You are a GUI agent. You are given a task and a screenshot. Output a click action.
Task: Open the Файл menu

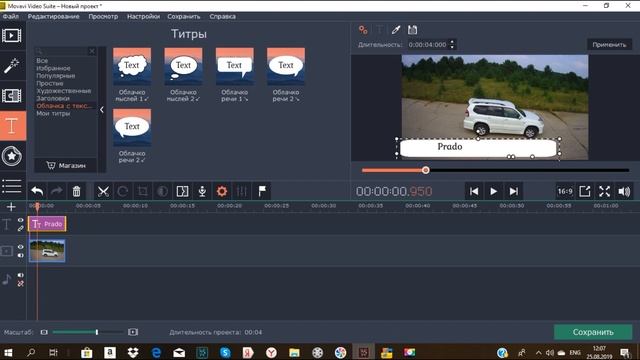(11, 16)
